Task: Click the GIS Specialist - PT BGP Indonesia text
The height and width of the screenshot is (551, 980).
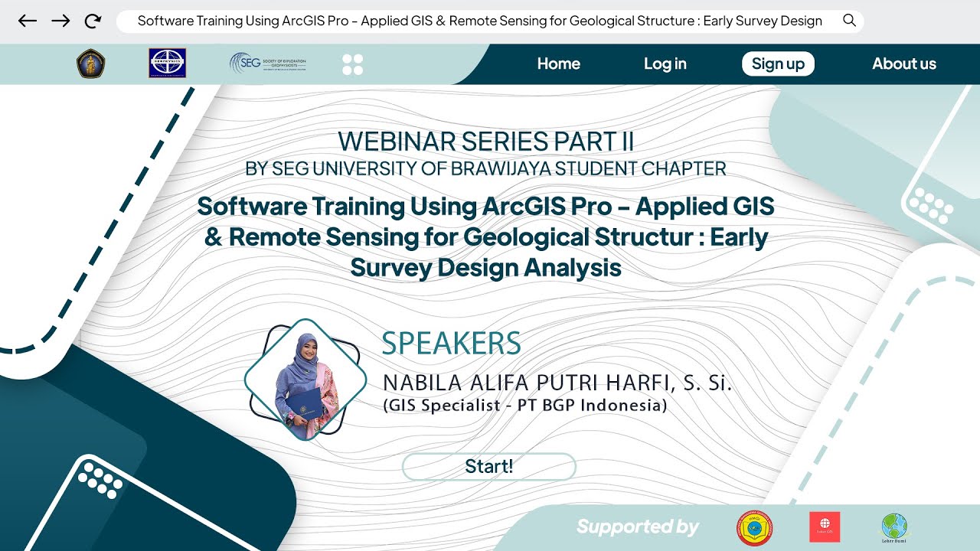Action: [x=524, y=406]
